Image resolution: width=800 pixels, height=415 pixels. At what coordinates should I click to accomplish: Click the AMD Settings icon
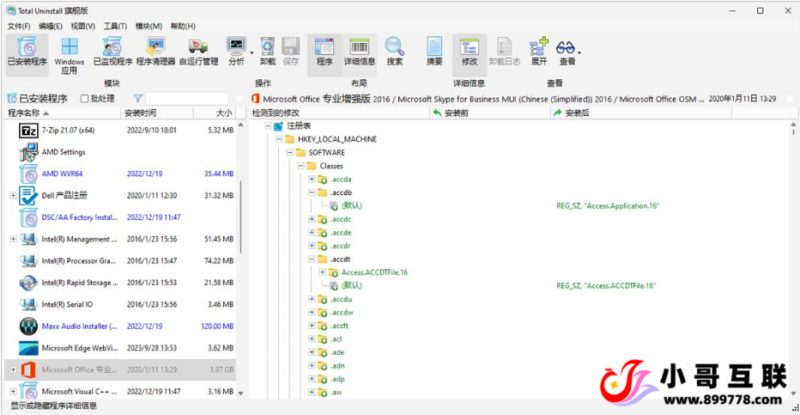29,152
